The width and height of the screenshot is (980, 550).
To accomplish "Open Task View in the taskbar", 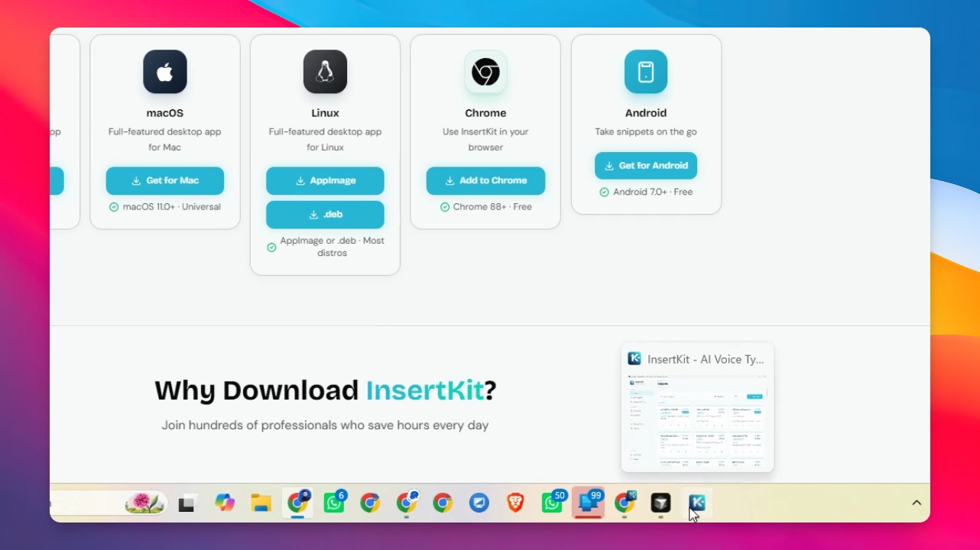I will tap(187, 503).
